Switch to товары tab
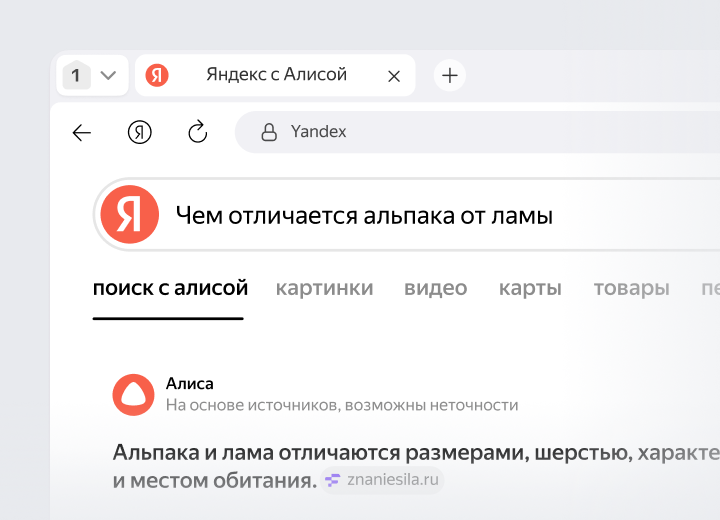The width and height of the screenshot is (720, 520). coord(632,288)
